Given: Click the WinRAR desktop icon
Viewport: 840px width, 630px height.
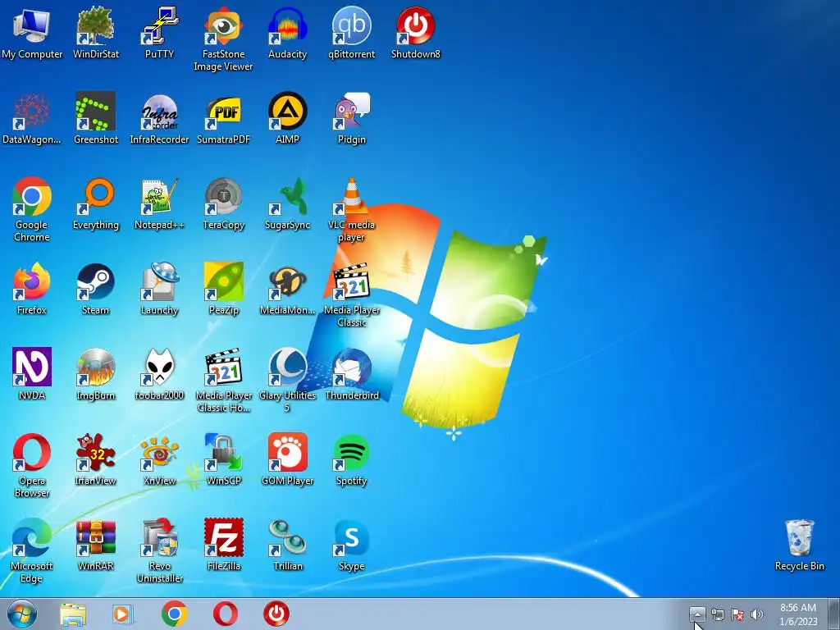Looking at the screenshot, I should click(x=95, y=545).
